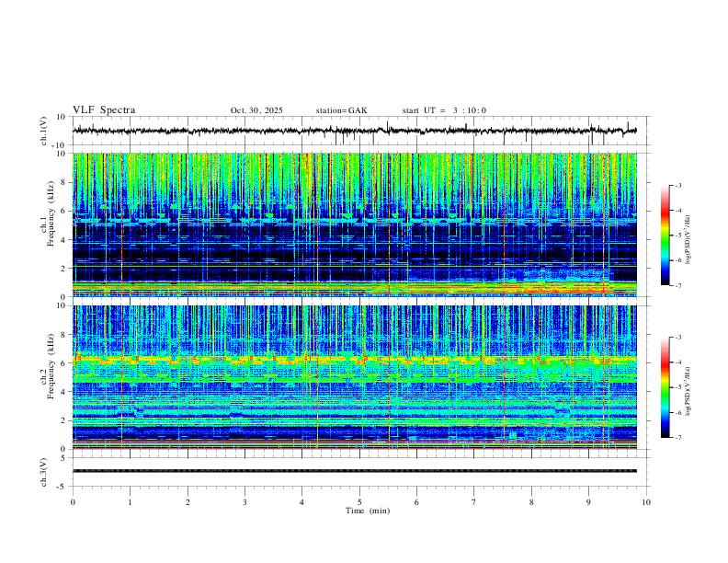Click the time axis tick label '9'
728x563 pixels.
(x=588, y=502)
